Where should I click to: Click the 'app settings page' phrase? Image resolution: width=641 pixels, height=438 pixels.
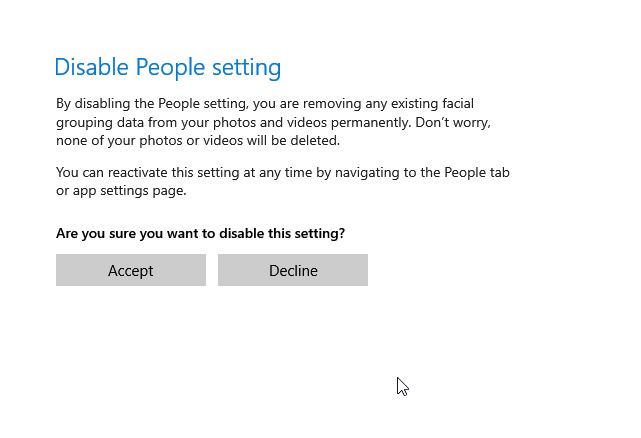pyautogui.click(x=130, y=190)
